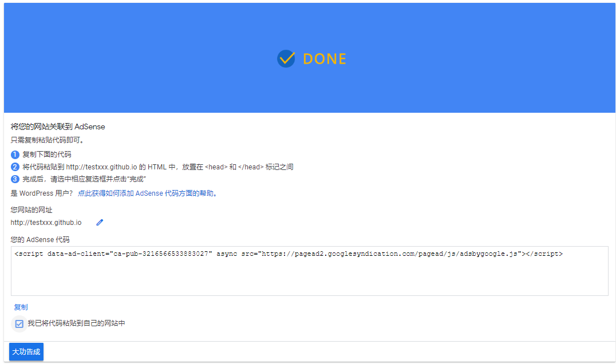Image resolution: width=616 pixels, height=364 pixels.
Task: Click the blue DONE checkmark icon
Action: pyautogui.click(x=286, y=58)
